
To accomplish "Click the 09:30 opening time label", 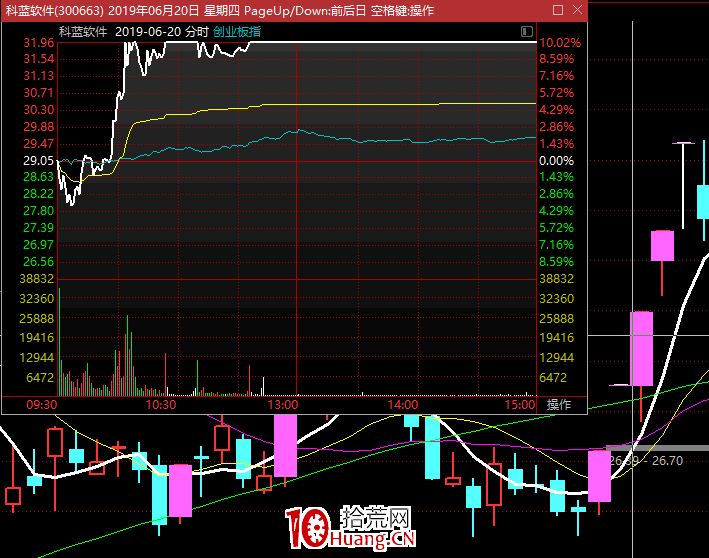I will pos(42,404).
